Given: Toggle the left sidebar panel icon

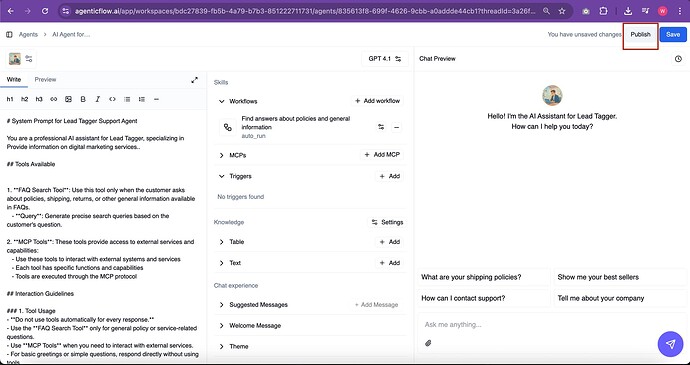Looking at the screenshot, I should [x=9, y=34].
